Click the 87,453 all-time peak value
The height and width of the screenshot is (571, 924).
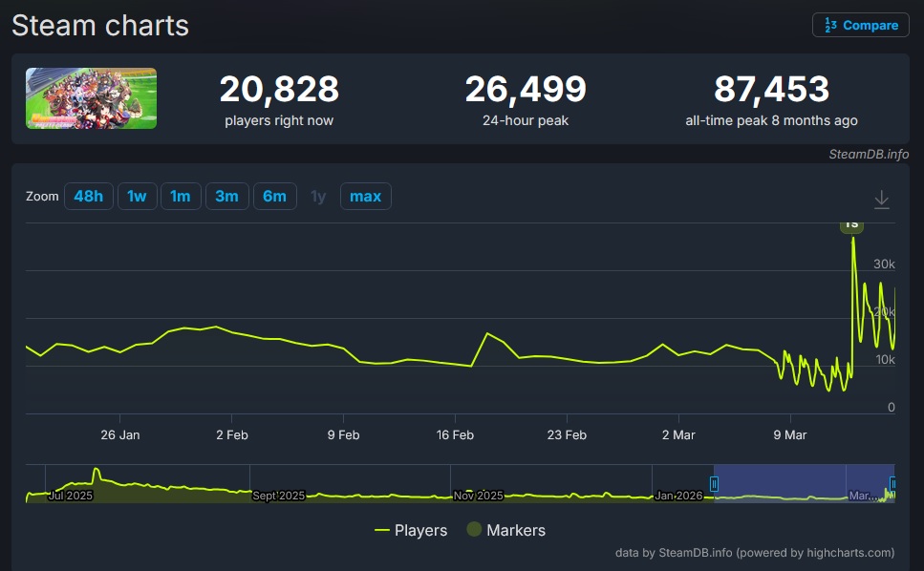click(771, 89)
